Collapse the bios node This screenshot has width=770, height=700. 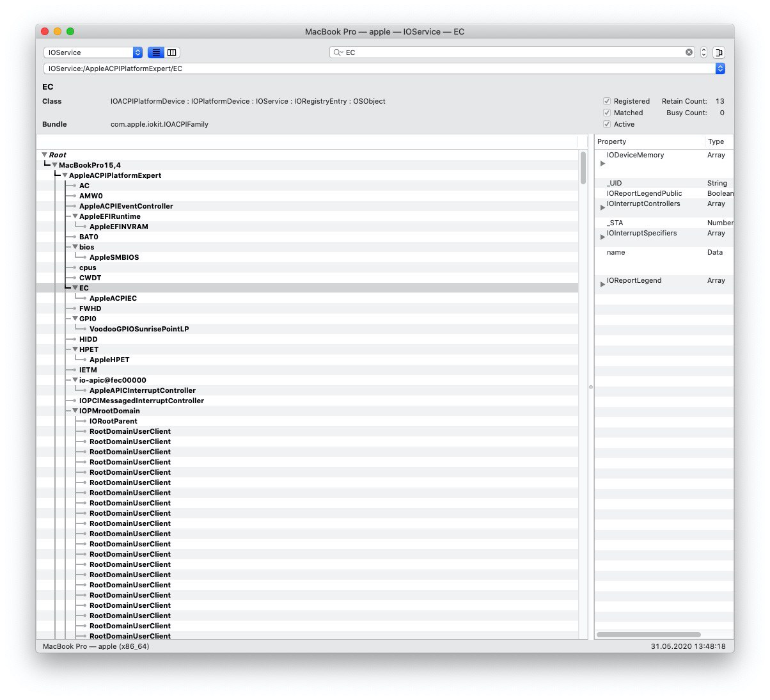tap(75, 247)
